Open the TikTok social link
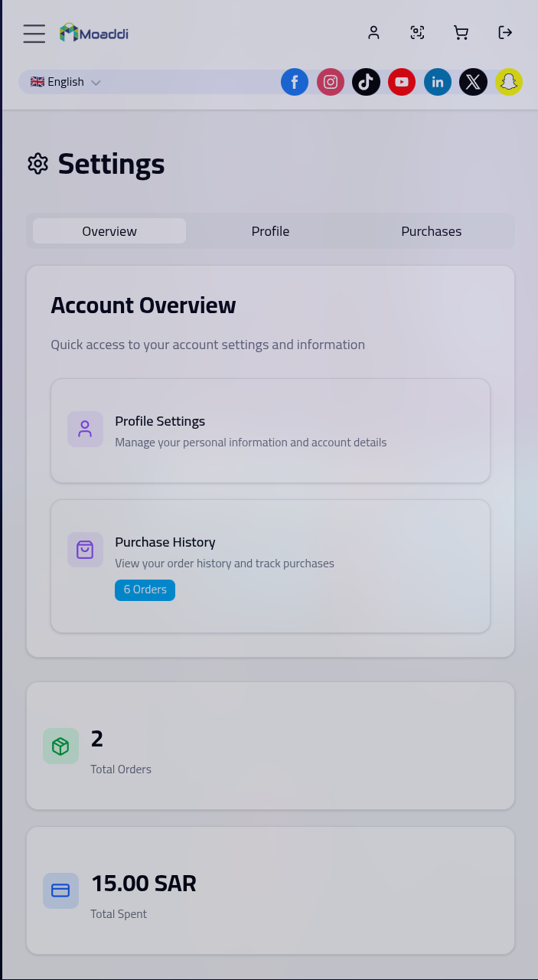 (x=366, y=82)
